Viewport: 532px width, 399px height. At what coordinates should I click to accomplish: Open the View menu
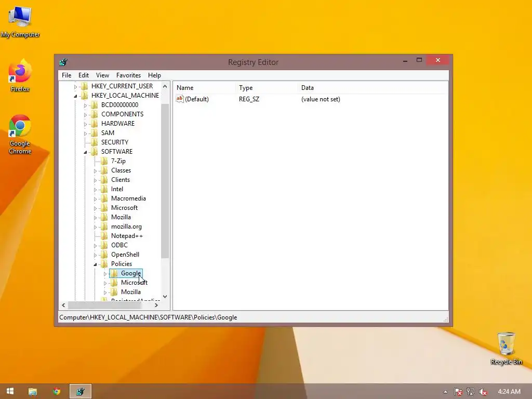click(x=102, y=75)
